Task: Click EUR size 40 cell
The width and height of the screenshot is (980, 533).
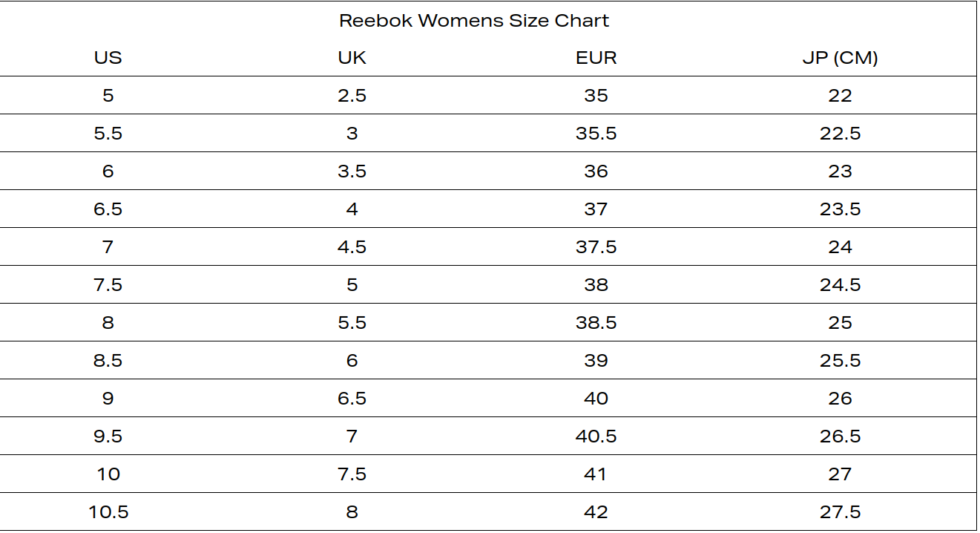Action: [596, 399]
